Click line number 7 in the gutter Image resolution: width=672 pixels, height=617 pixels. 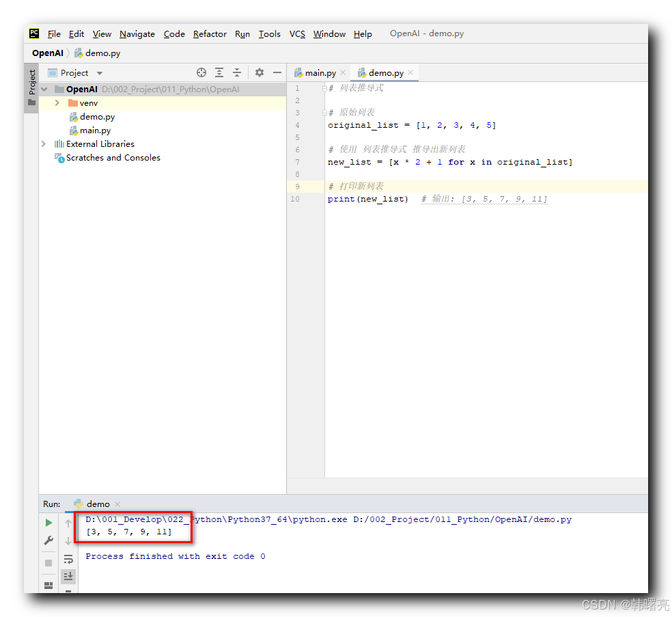[x=297, y=162]
